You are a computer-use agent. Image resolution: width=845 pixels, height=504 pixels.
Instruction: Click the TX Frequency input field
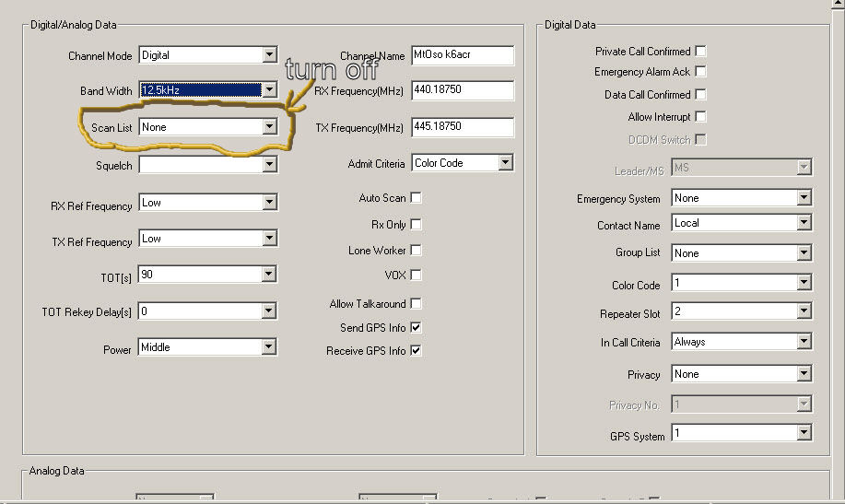tap(463, 127)
